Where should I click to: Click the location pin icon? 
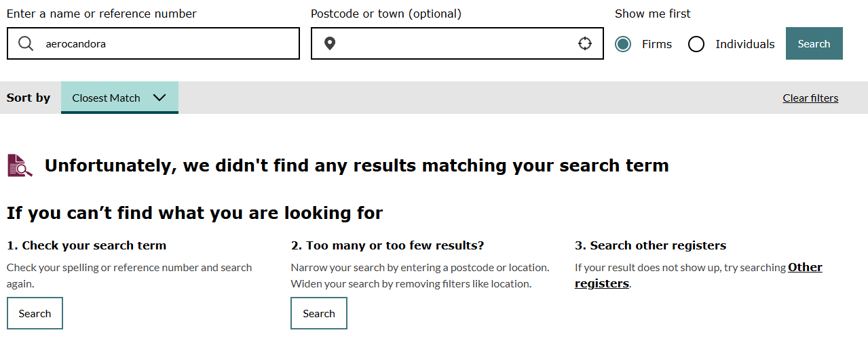[330, 44]
